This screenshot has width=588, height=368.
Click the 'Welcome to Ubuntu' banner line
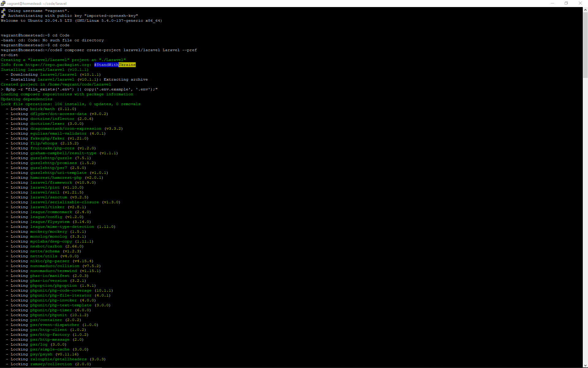[x=81, y=21]
